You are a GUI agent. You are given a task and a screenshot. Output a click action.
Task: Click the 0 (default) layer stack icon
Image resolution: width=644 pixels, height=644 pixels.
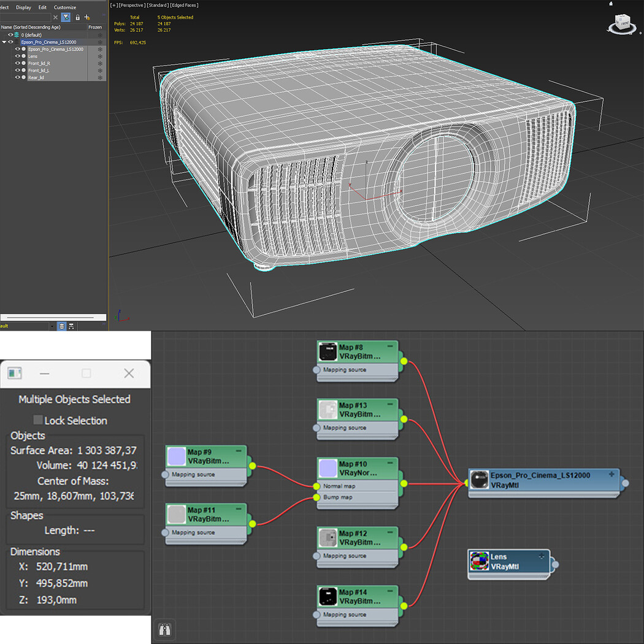(x=17, y=35)
